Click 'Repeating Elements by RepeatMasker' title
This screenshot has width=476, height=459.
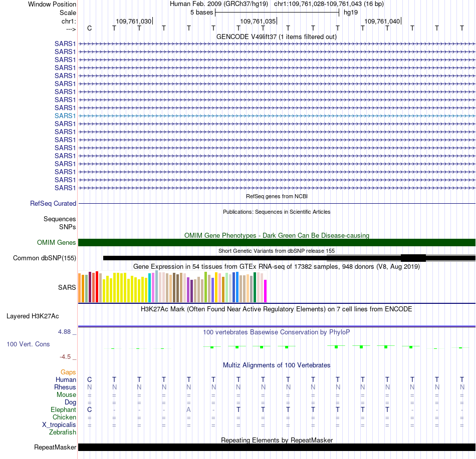[x=277, y=440]
